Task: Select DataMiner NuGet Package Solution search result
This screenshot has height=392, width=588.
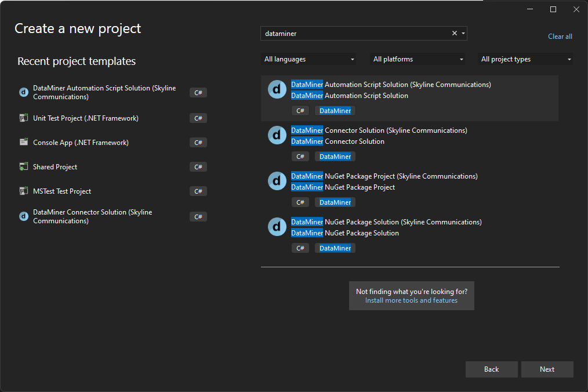Action: [x=409, y=235]
